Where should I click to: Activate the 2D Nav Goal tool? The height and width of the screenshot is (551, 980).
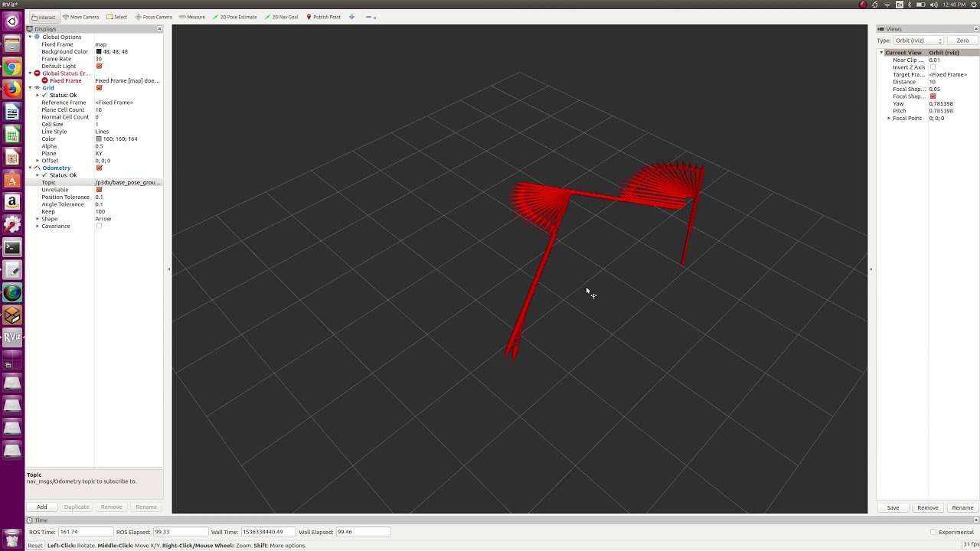coord(282,17)
